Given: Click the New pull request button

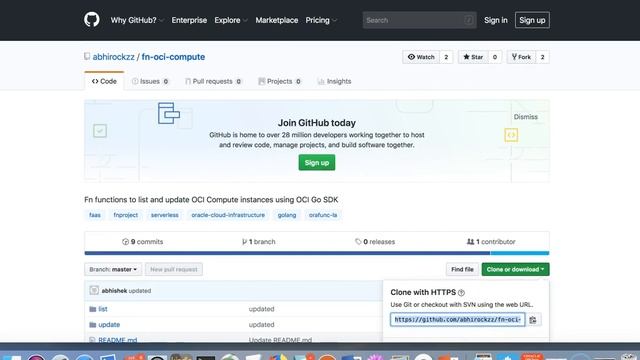Looking at the screenshot, I should (x=173, y=269).
